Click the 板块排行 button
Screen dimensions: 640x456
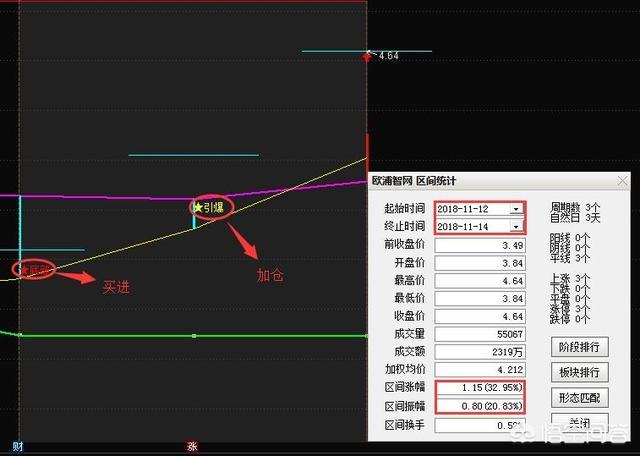(580, 372)
